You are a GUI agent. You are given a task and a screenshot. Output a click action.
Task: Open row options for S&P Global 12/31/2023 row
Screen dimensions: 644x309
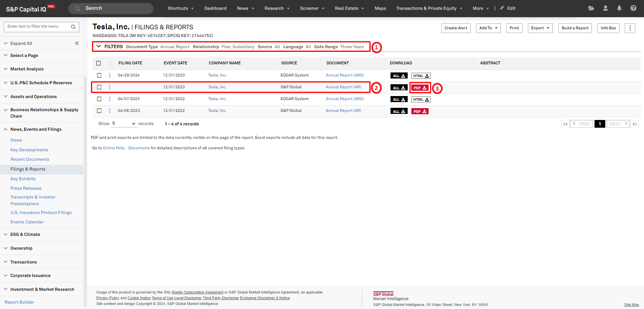click(109, 87)
